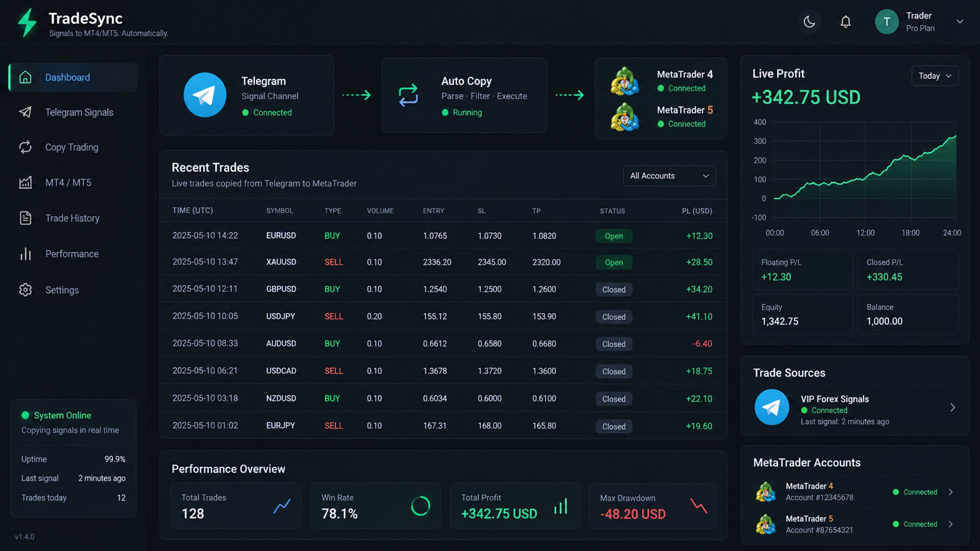Click the VIP Forex Signals Telegram icon
Screen dimensions: 980x551
coord(771,407)
